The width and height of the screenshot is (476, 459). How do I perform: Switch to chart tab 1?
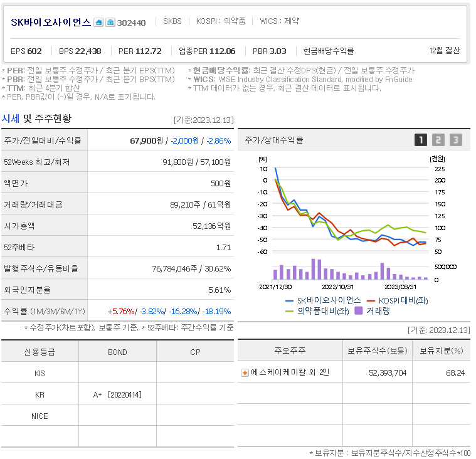(x=421, y=140)
